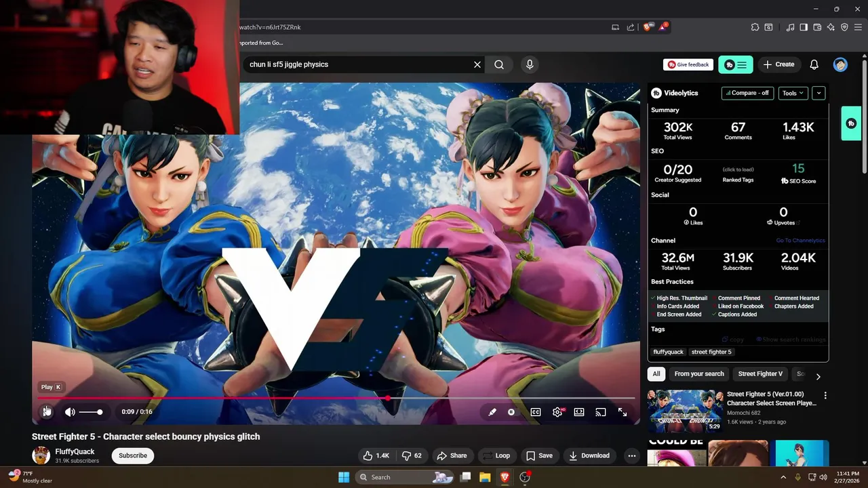Open the 'Street Fighter 5 (Ver.01.00)' video title
The height and width of the screenshot is (488, 868).
point(772,399)
